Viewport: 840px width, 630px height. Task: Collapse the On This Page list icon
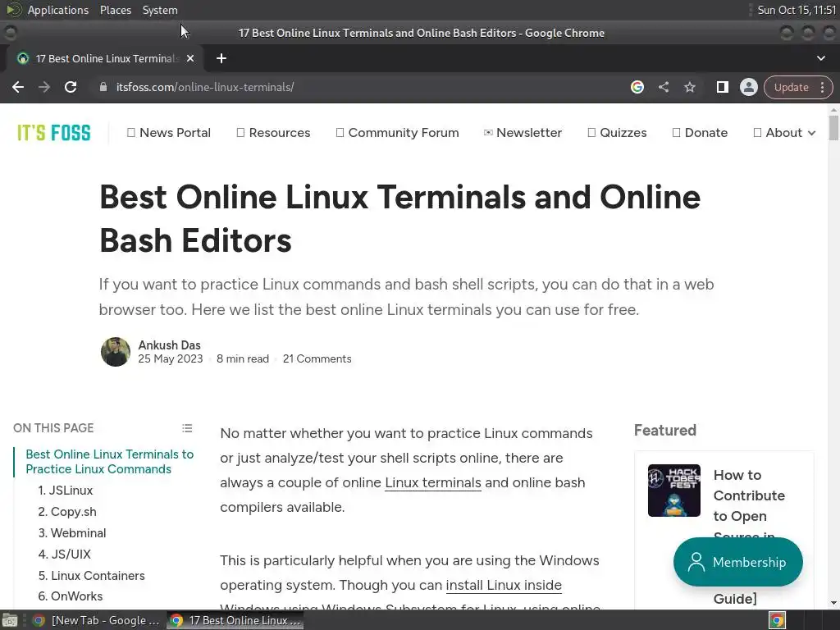click(187, 428)
